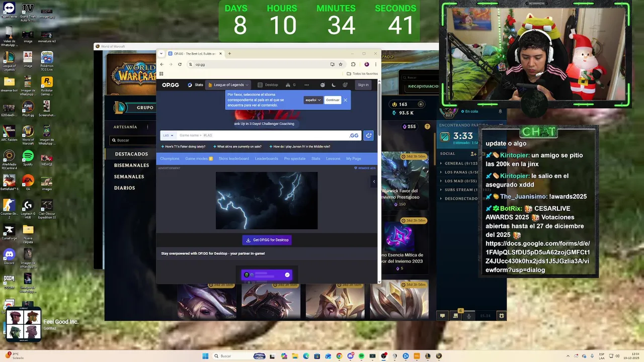Open the Logitech G HUB desktop icon
644x362 pixels.
[28, 209]
